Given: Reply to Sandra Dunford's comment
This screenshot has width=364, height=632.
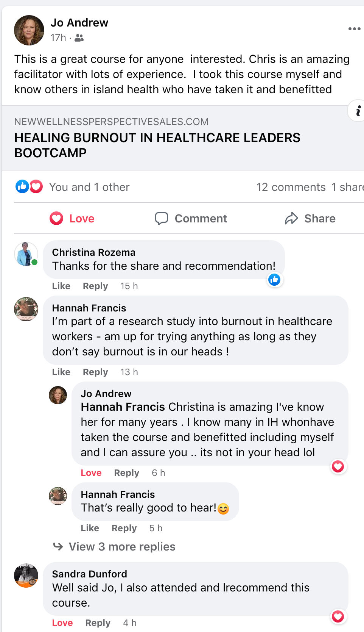Looking at the screenshot, I should point(98,623).
